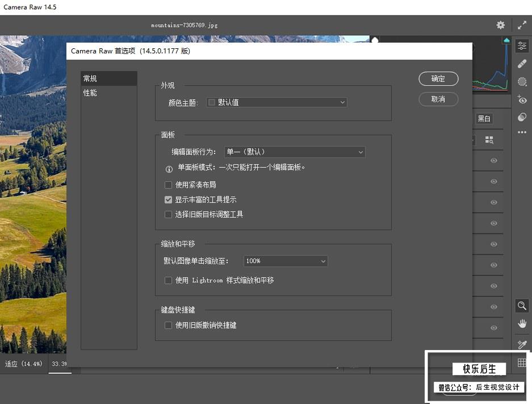
Task: Confirm preferences with 确定 button
Action: click(x=438, y=79)
